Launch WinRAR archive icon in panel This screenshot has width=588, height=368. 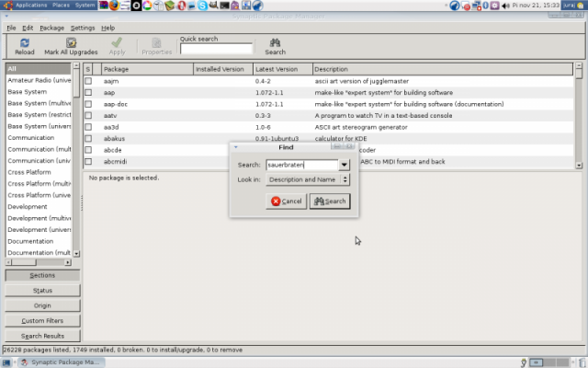point(104,6)
